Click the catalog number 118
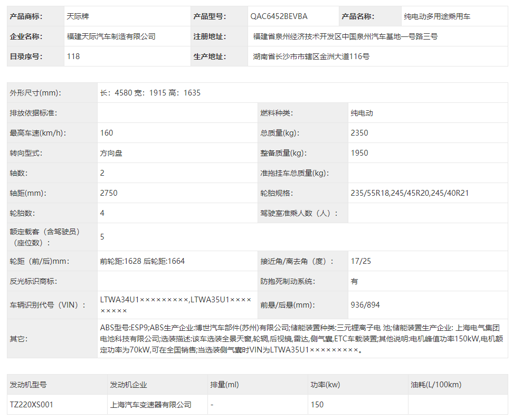This screenshot has height=420, width=513. coord(73,56)
